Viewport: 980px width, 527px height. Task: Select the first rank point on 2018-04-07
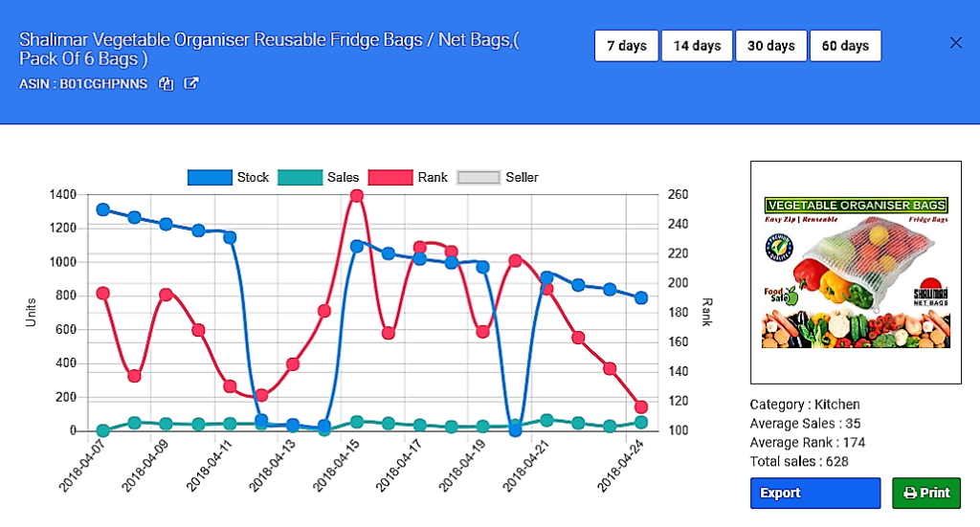[103, 294]
